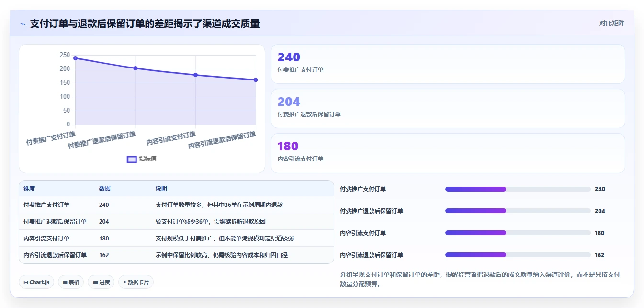Screen dimensions: 644x308
Task: Click the 数据 column header
Action: [105, 189]
